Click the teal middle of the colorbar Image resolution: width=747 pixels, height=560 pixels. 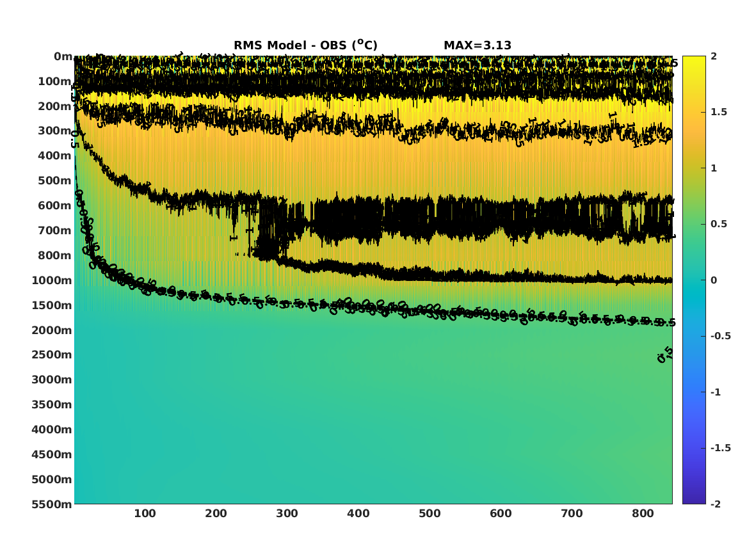tap(694, 280)
